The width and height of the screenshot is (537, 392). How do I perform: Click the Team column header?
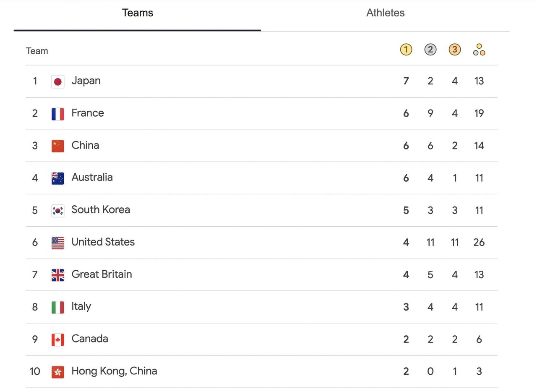pyautogui.click(x=37, y=51)
